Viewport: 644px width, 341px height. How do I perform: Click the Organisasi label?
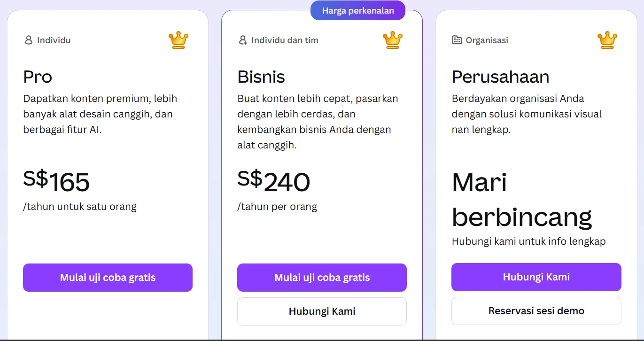[x=487, y=40]
